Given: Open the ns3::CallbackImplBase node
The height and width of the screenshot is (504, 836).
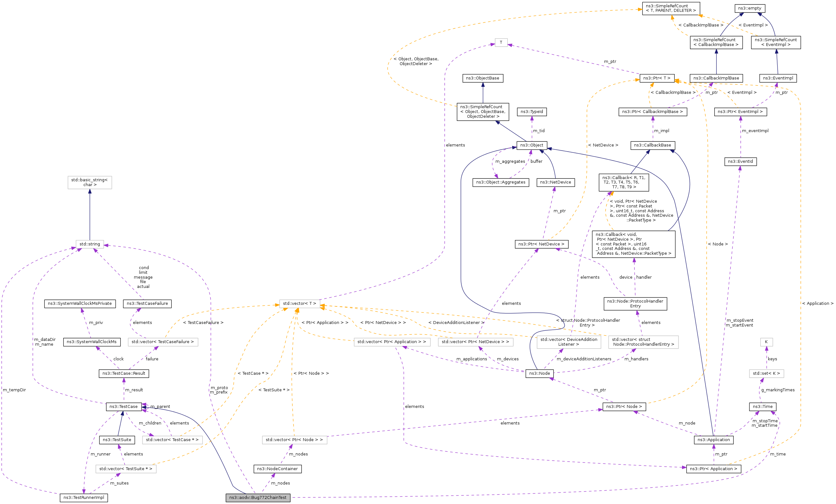Looking at the screenshot, I should point(716,78).
